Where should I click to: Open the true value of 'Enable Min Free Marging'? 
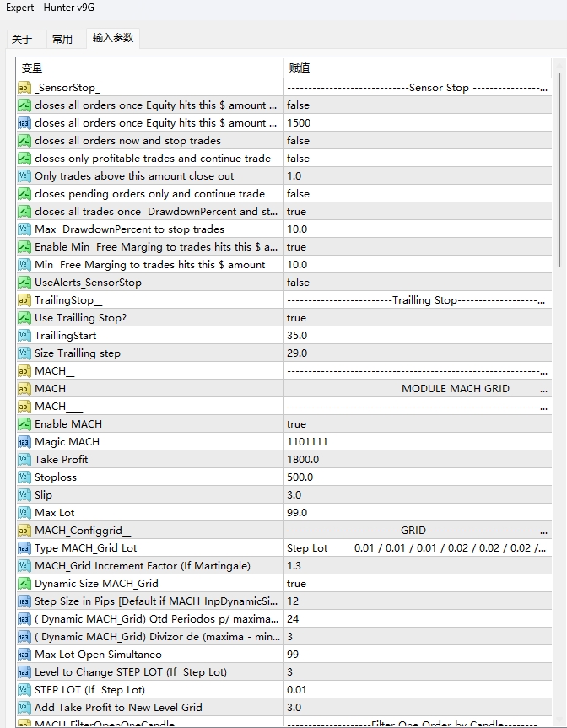tap(418, 247)
